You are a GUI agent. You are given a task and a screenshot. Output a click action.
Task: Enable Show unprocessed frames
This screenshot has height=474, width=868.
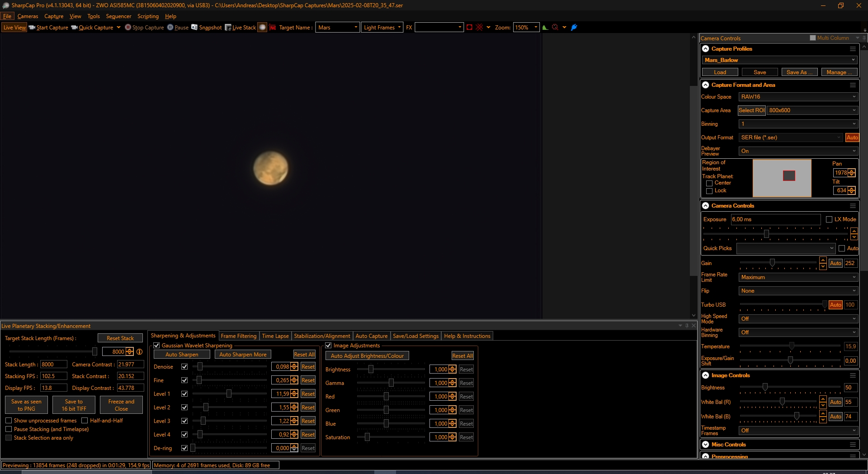pos(9,421)
